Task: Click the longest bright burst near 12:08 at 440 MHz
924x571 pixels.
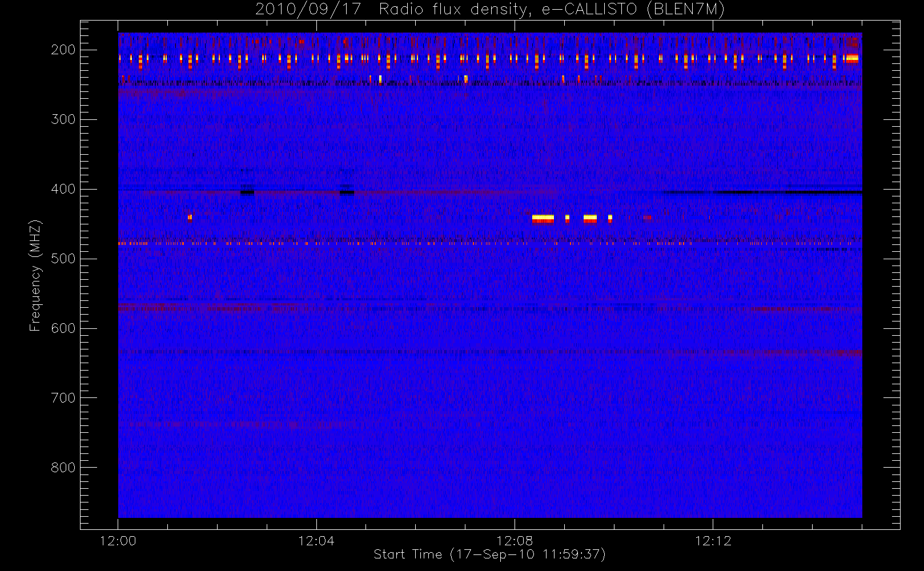Action: [543, 218]
